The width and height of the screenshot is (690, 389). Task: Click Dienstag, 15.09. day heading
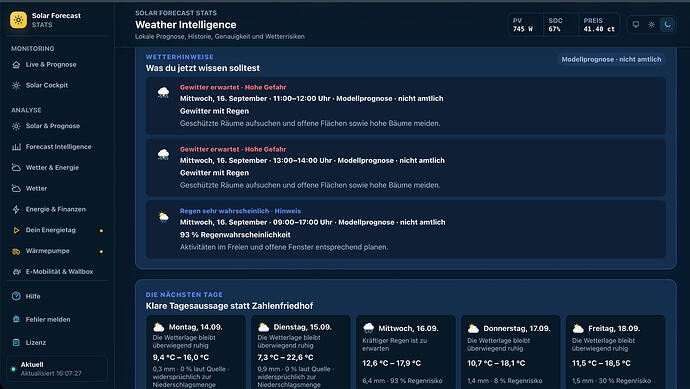[x=303, y=327]
